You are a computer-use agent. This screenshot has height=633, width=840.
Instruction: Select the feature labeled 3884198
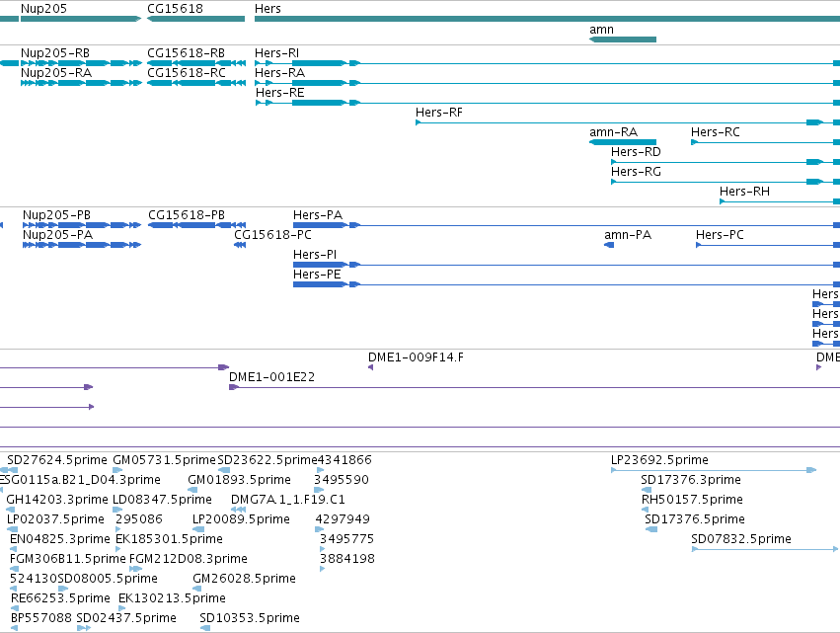[347, 560]
